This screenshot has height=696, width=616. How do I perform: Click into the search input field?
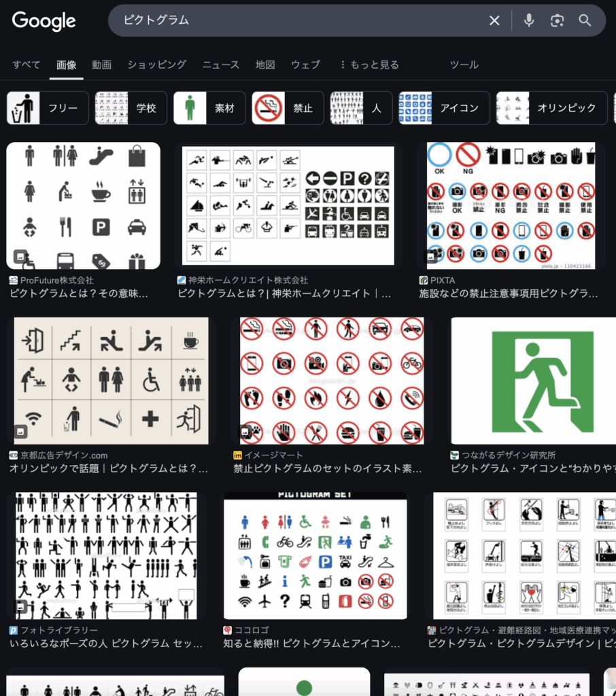pos(299,21)
